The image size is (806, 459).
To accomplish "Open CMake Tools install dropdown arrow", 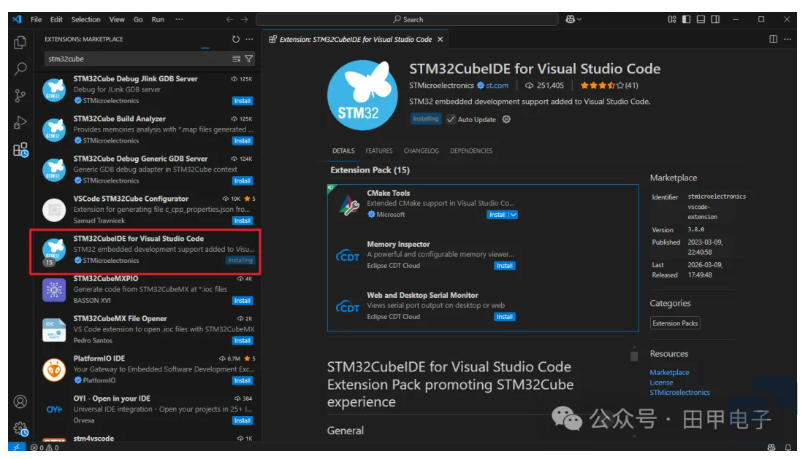I will [x=513, y=215].
